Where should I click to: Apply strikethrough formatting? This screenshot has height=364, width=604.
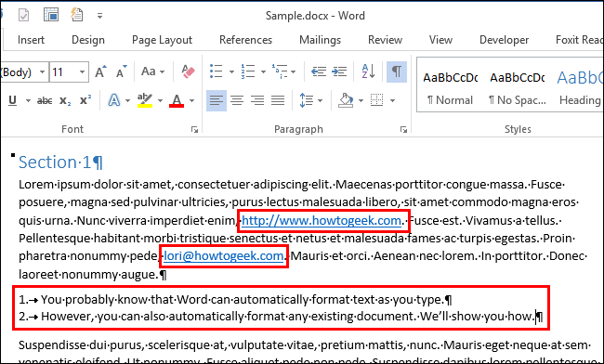point(45,101)
